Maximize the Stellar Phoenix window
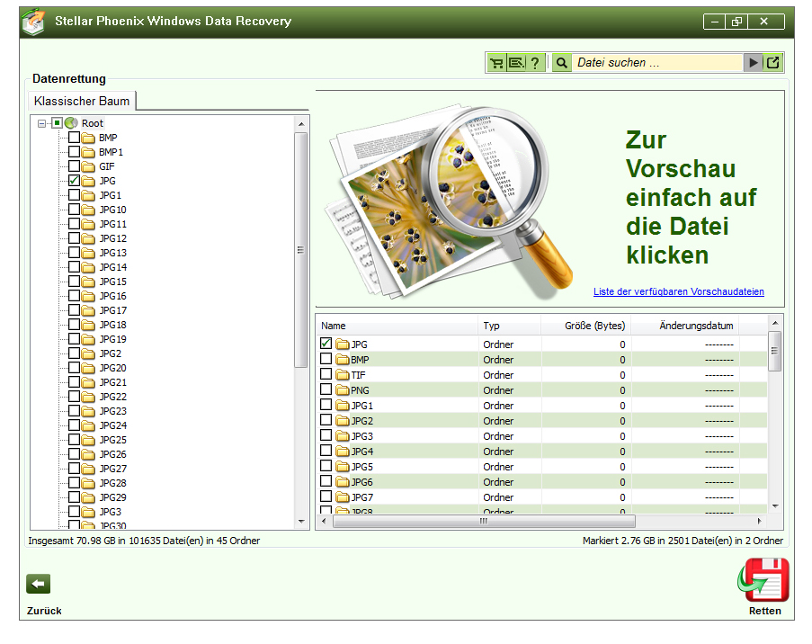This screenshot has width=812, height=644. 736,22
